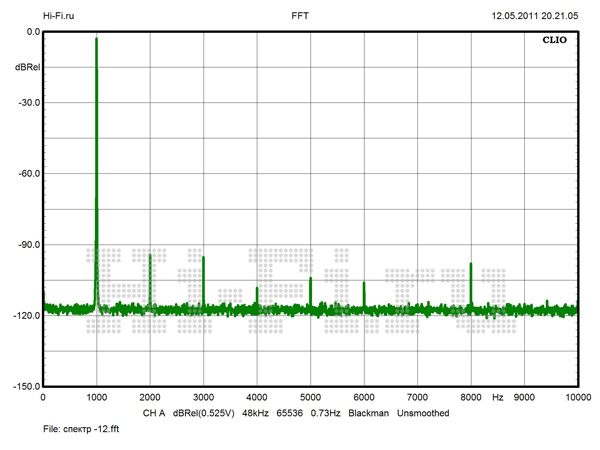The image size is (600, 450).
Task: Click the Unsmoothed label below the chart
Action: (x=423, y=413)
